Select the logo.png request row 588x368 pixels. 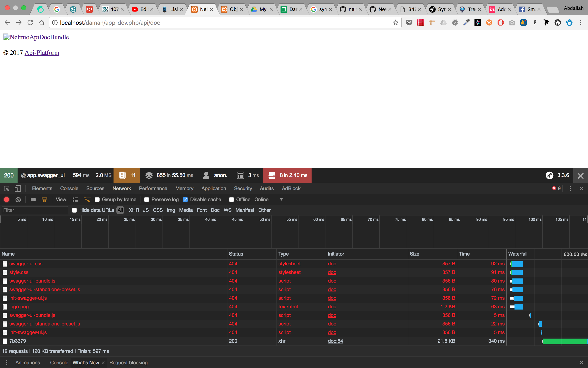click(294, 306)
